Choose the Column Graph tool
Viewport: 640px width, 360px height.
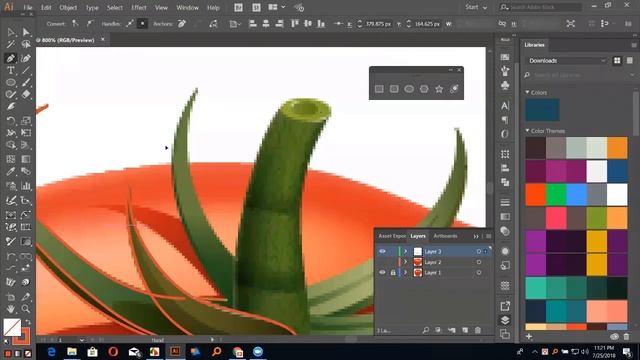(x=26, y=186)
